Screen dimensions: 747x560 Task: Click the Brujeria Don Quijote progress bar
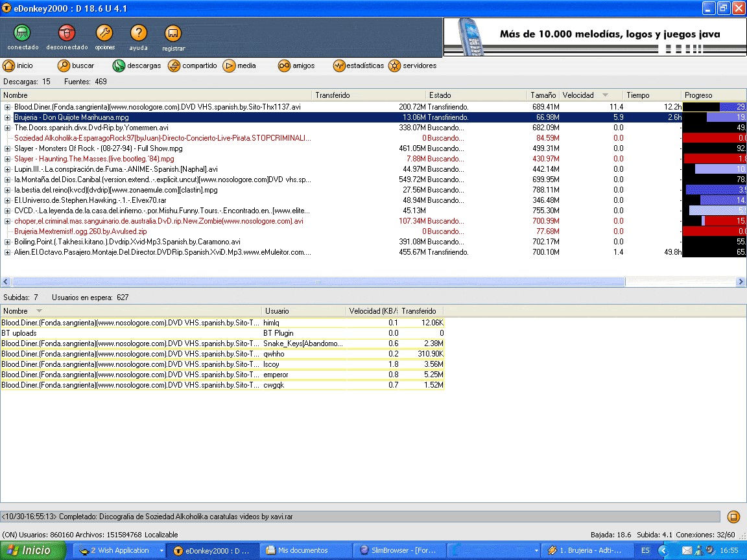715,117
